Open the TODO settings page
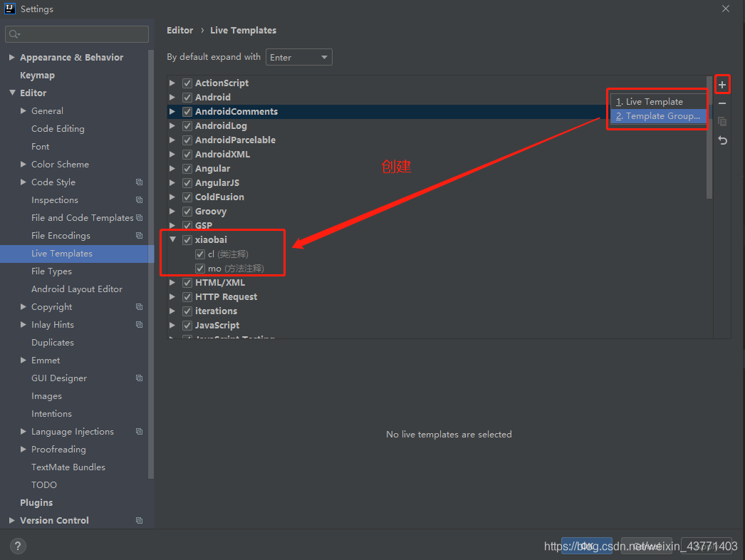The width and height of the screenshot is (745, 560). click(x=43, y=485)
